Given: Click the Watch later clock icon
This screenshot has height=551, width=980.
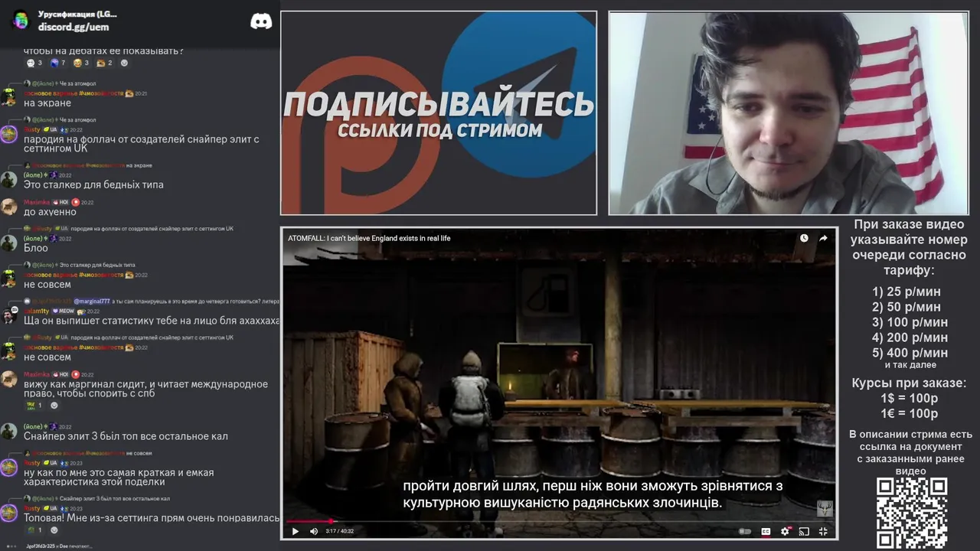Looking at the screenshot, I should pyautogui.click(x=804, y=238).
